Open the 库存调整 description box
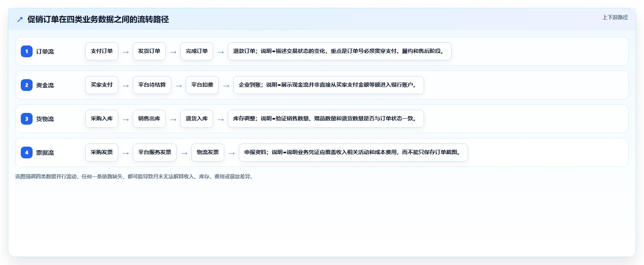 pos(326,119)
